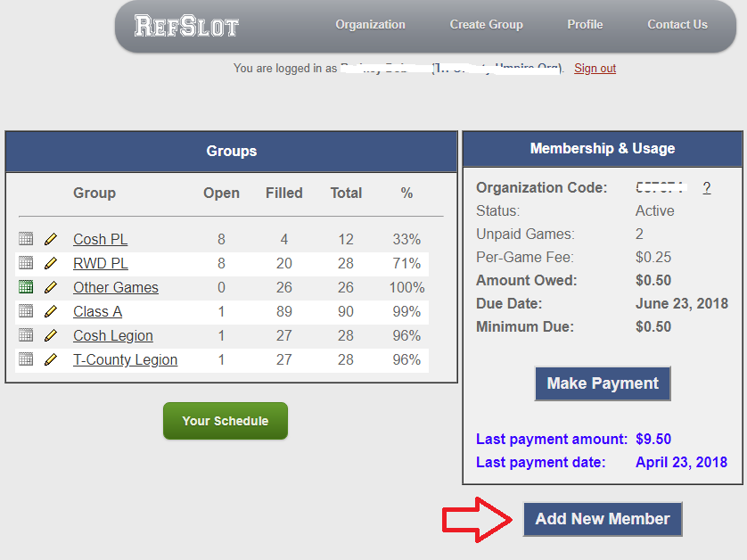The image size is (747, 560).
Task: Click the Add New Member button
Action: coord(603,519)
